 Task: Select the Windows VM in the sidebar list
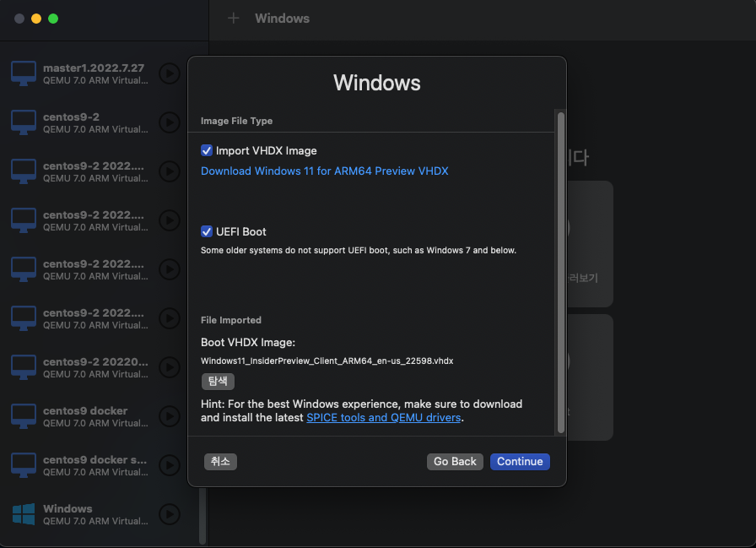pos(95,514)
